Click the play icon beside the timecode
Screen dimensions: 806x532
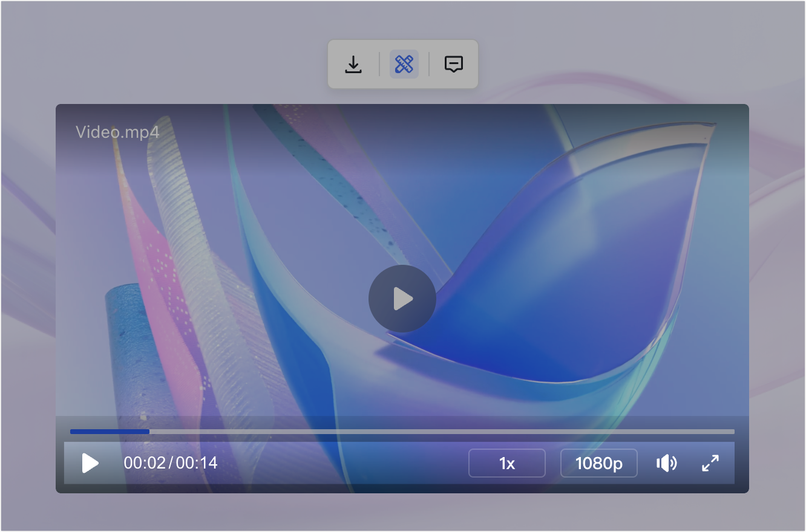click(90, 463)
